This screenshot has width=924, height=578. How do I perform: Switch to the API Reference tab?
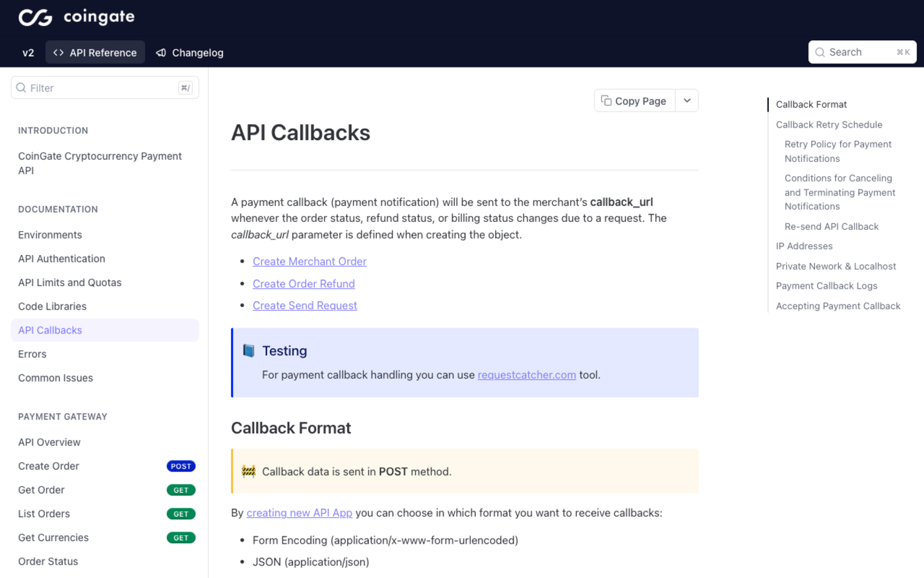click(95, 53)
